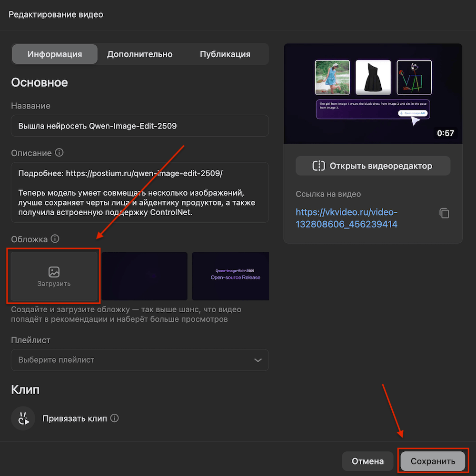Click the Название input field
Screen dimensions: 476x476
139,126
